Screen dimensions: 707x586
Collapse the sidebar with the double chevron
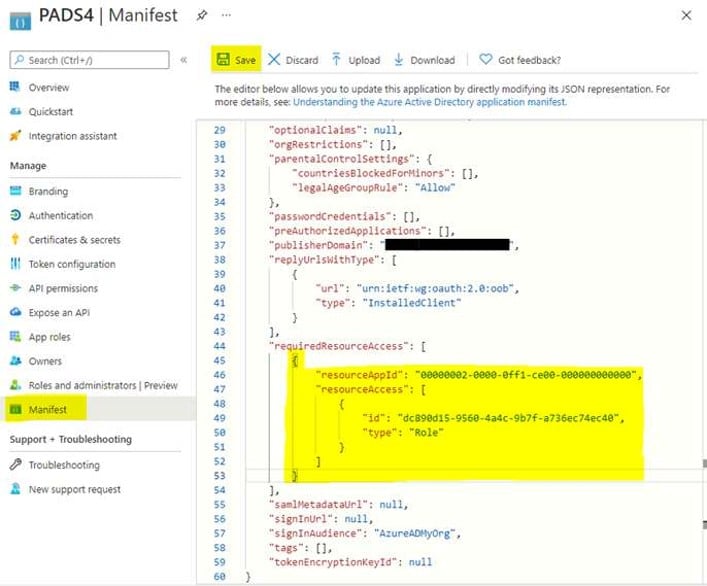click(x=184, y=60)
